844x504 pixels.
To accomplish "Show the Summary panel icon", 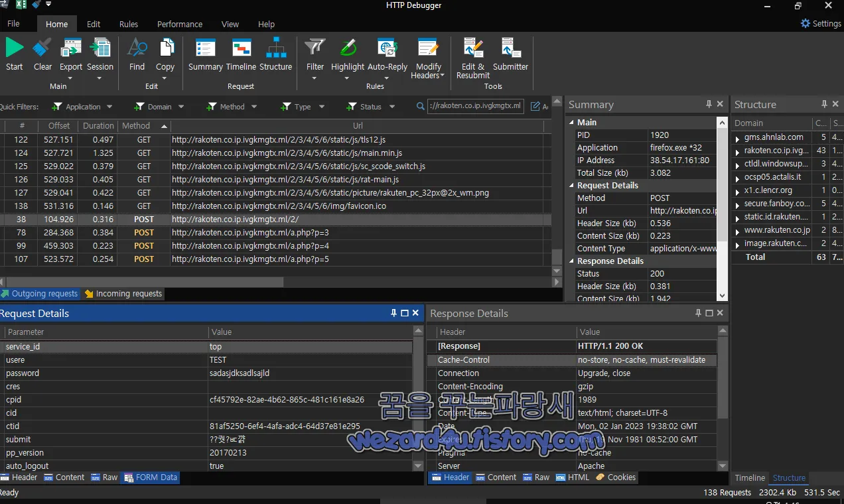I will coord(206,48).
